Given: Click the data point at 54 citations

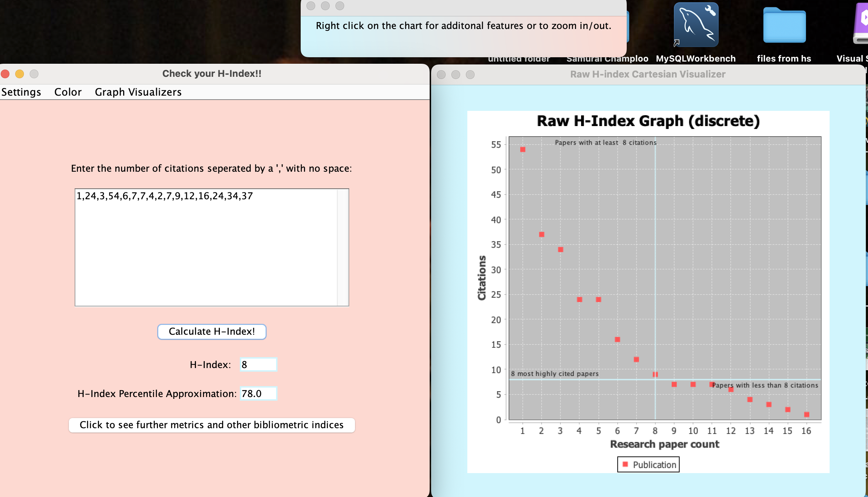Looking at the screenshot, I should (x=522, y=149).
